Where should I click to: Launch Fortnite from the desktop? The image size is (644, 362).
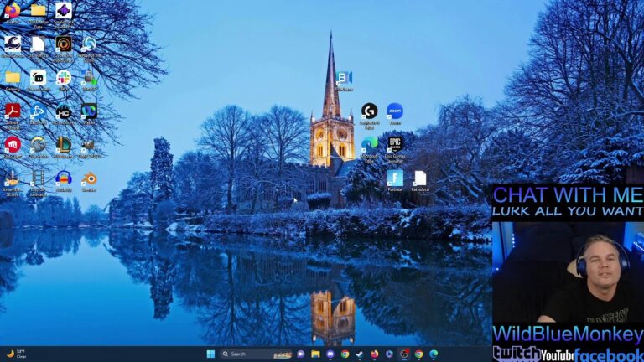(x=395, y=181)
